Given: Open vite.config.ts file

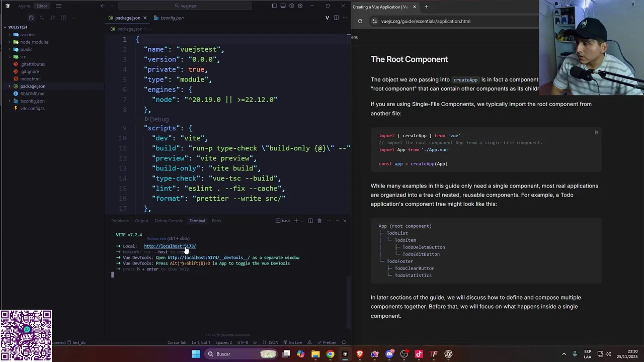Looking at the screenshot, I should 32,109.
